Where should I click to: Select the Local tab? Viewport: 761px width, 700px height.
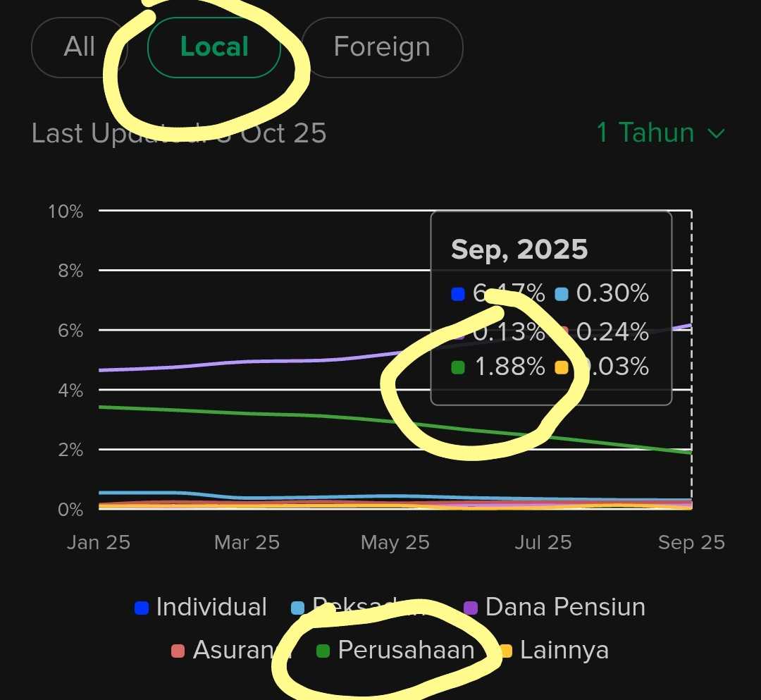214,47
